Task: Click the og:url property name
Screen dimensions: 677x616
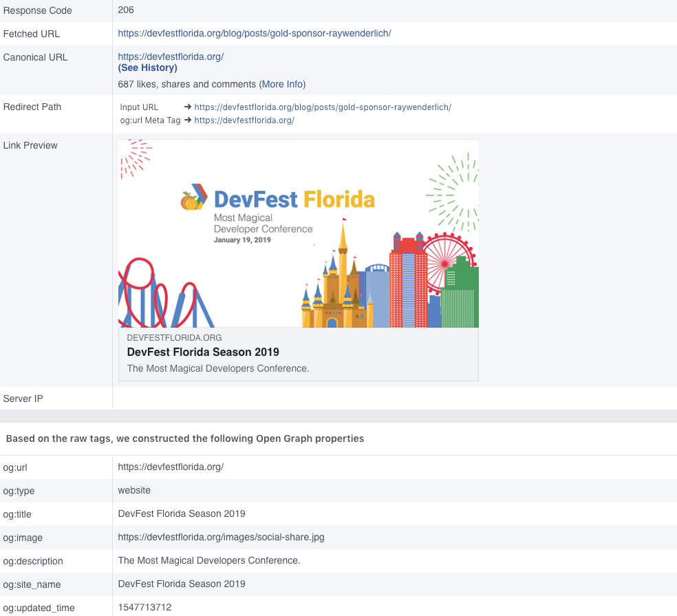Action: click(x=15, y=467)
